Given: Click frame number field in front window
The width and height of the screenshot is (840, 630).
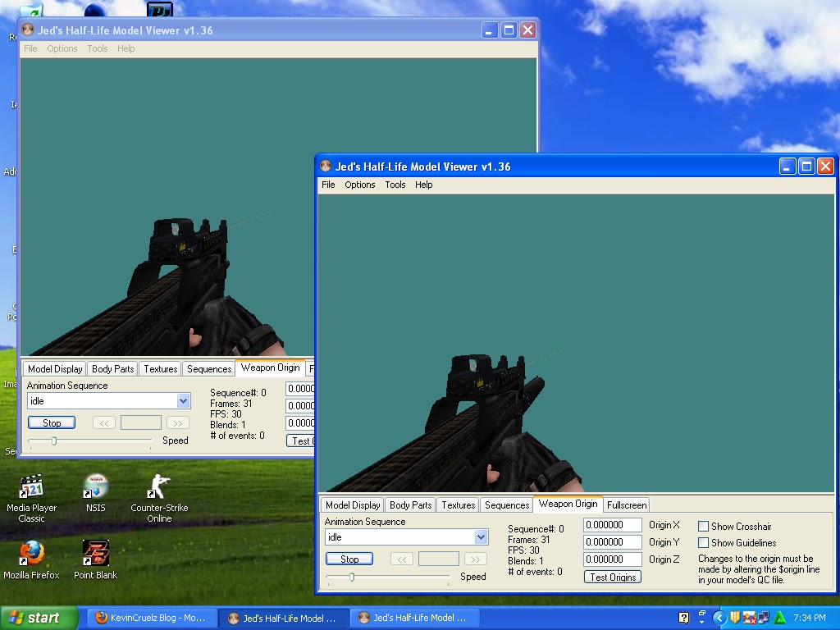Looking at the screenshot, I should coord(438,559).
